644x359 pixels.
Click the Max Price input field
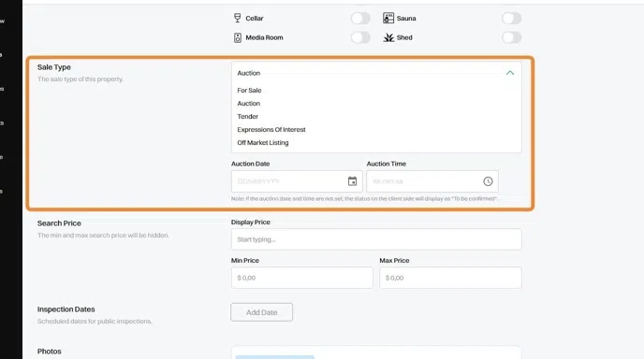tap(450, 278)
